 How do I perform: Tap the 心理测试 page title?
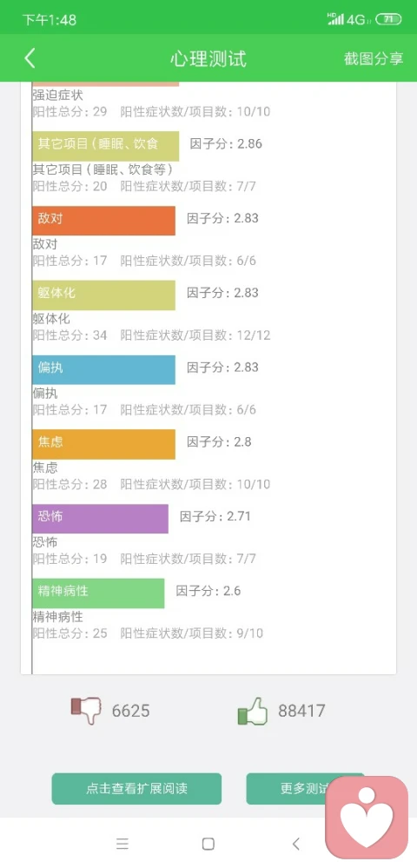(x=208, y=59)
